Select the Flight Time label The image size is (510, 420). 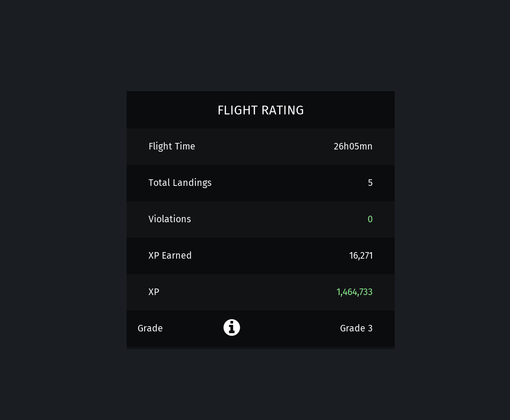(x=172, y=146)
